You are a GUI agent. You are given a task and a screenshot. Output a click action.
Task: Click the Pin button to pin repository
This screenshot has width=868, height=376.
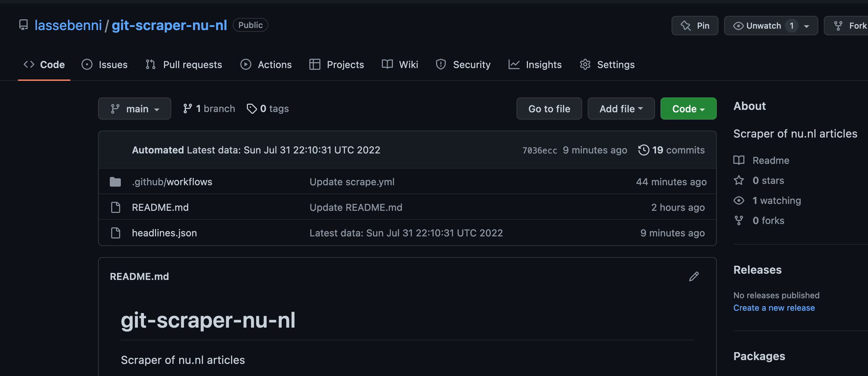coord(695,25)
